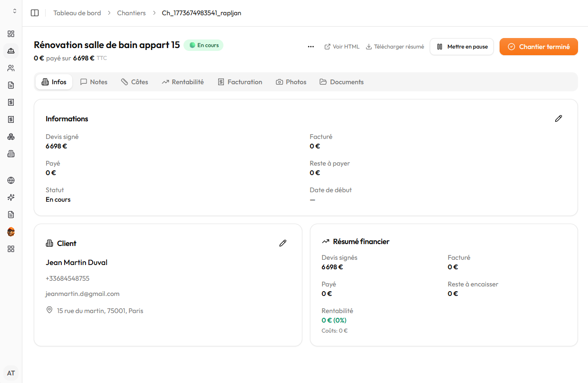Open the AT profile avatar at bottom left
This screenshot has height=383, width=588.
pyautogui.click(x=10, y=373)
